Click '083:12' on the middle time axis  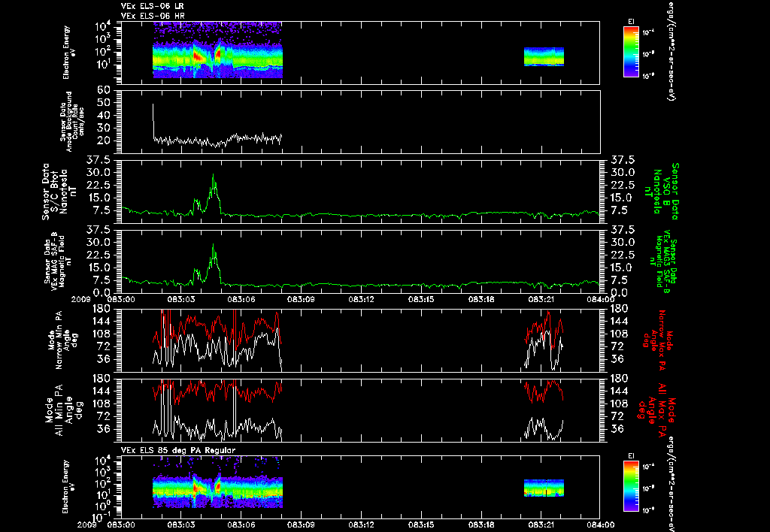click(362, 299)
